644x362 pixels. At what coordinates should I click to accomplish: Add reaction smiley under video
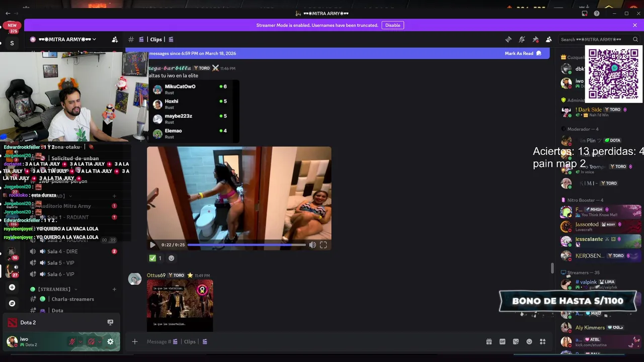click(171, 258)
